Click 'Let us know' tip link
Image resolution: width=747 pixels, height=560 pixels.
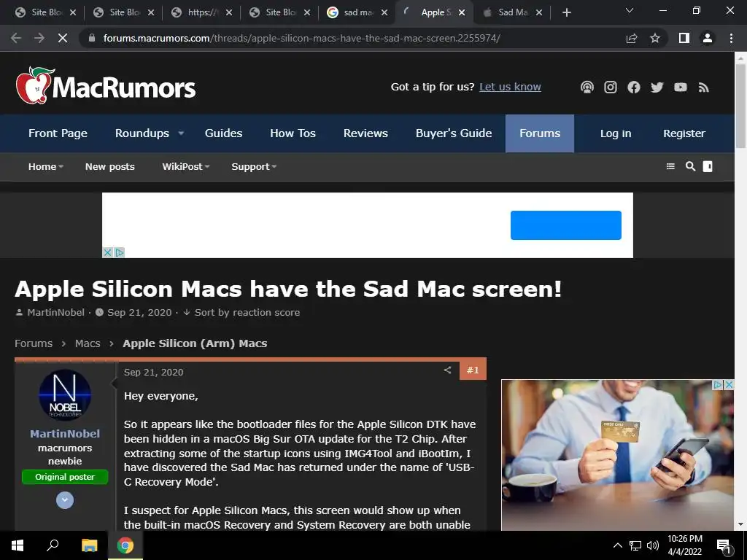point(510,87)
